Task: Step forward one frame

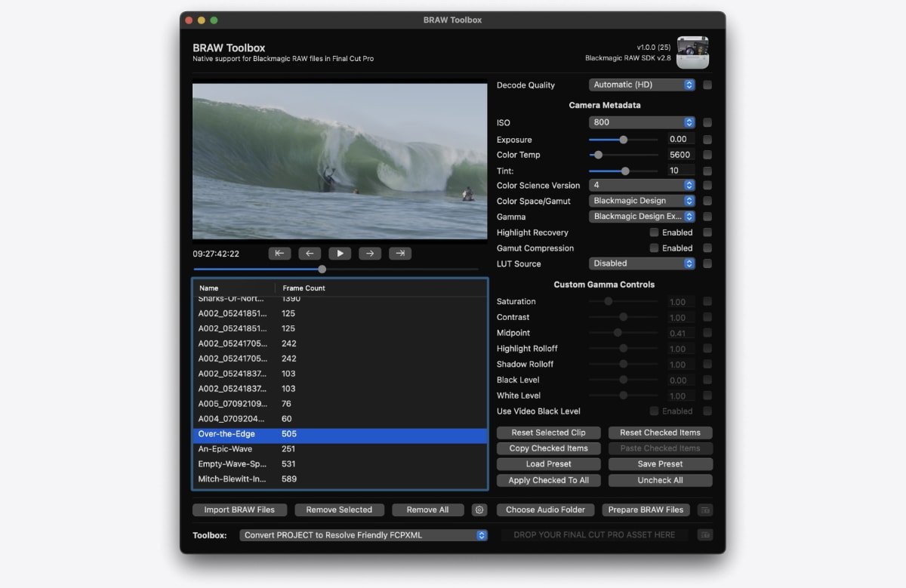Action: click(x=369, y=254)
